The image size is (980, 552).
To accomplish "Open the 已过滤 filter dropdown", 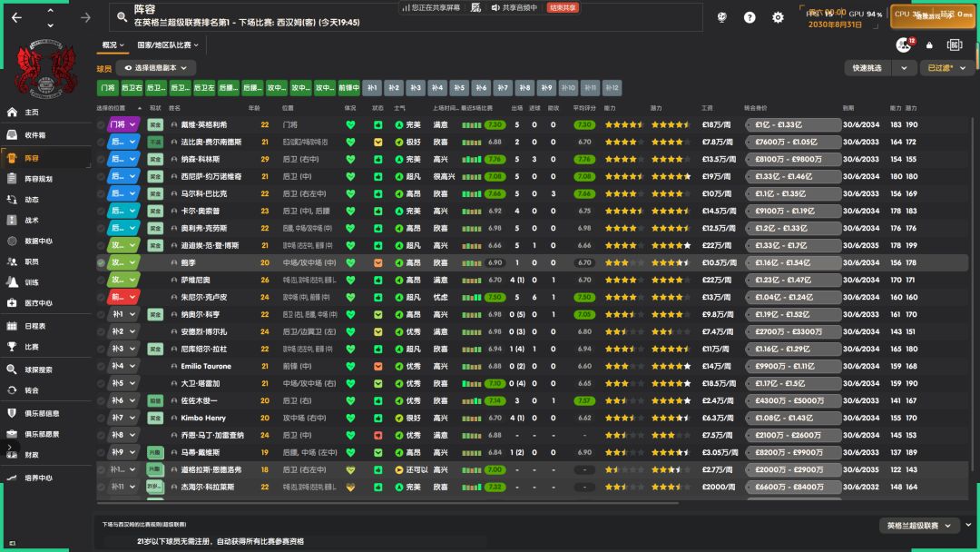I will 946,67.
